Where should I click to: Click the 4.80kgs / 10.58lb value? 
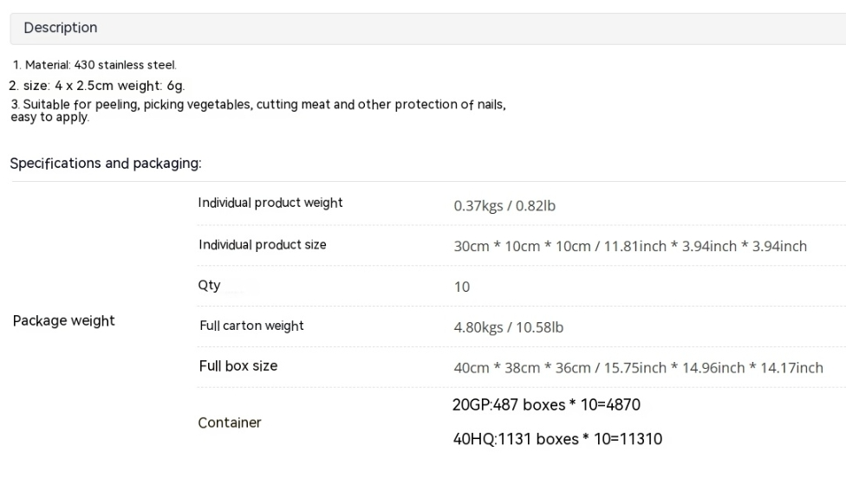[x=509, y=327]
